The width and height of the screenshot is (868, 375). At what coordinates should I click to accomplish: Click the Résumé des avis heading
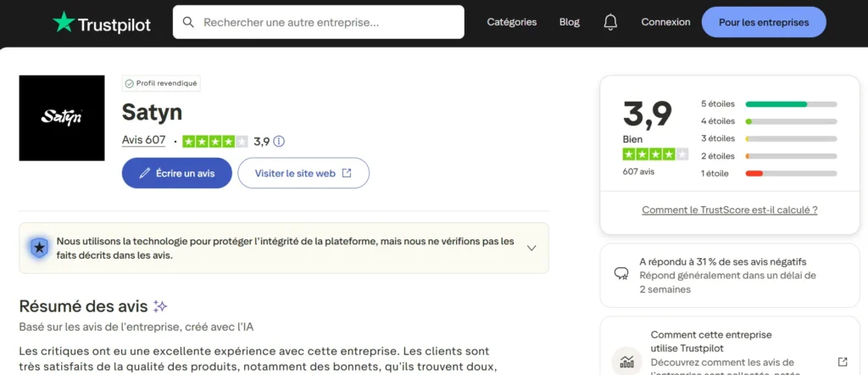point(84,306)
